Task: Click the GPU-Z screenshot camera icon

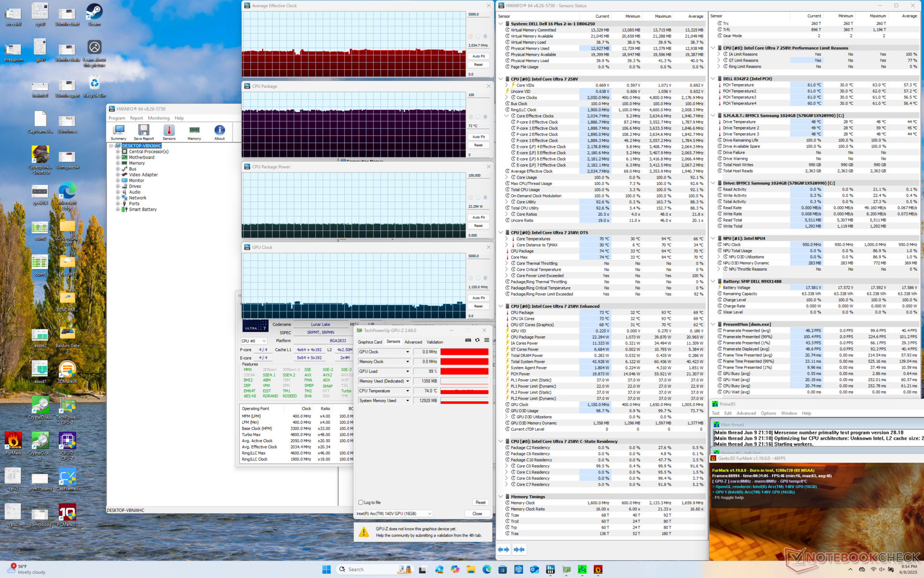Action: point(468,341)
